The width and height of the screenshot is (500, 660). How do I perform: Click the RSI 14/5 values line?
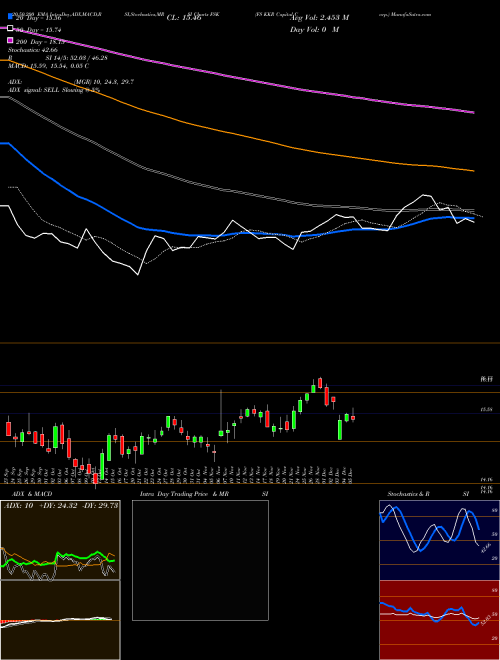point(58,58)
